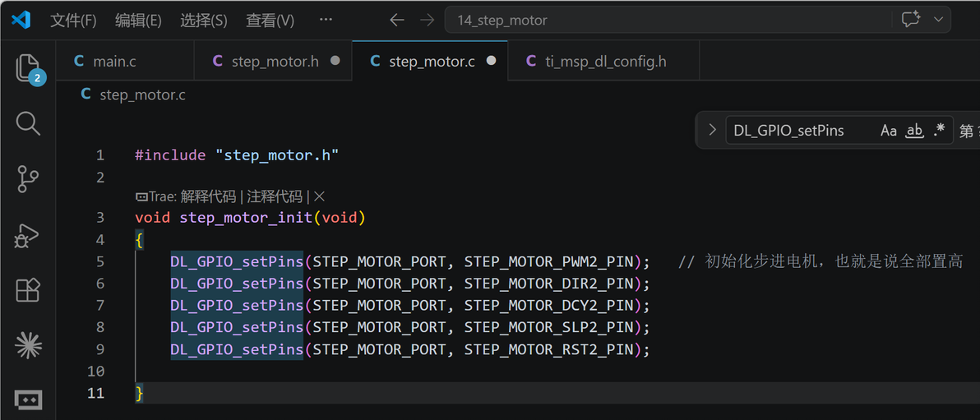Click the #include directive on line 1
This screenshot has width=980, height=420.
[x=170, y=155]
